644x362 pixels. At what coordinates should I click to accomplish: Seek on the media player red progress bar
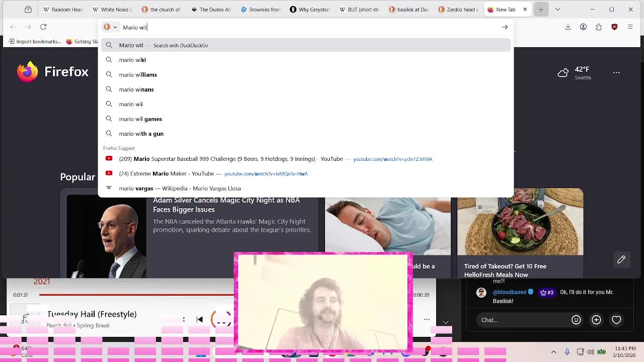click(136, 295)
